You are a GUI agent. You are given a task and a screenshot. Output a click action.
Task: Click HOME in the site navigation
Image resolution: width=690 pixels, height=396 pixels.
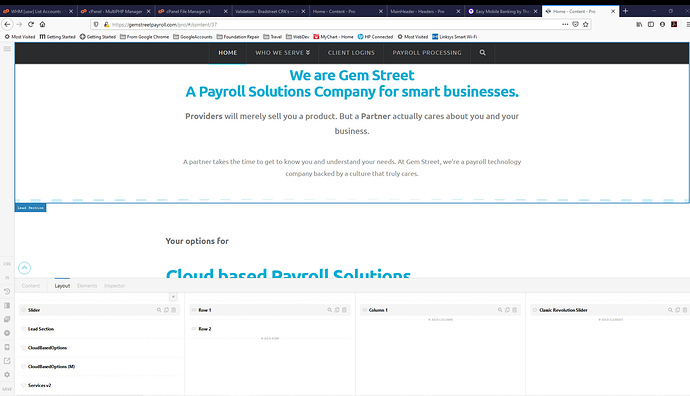tap(228, 52)
